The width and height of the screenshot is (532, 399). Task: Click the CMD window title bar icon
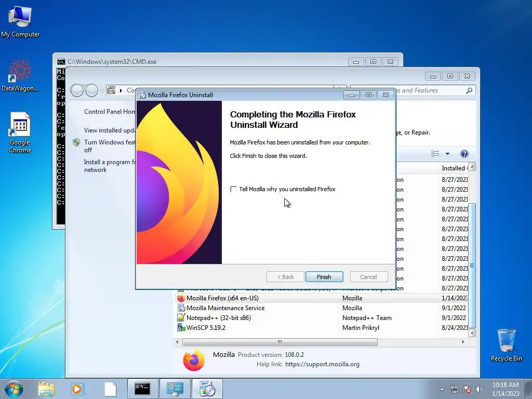[x=61, y=62]
